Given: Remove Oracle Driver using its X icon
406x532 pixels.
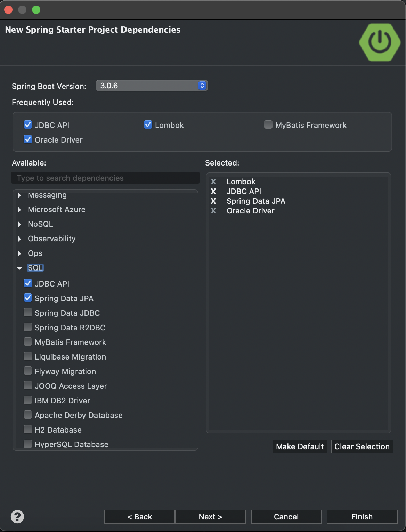Looking at the screenshot, I should click(x=213, y=211).
